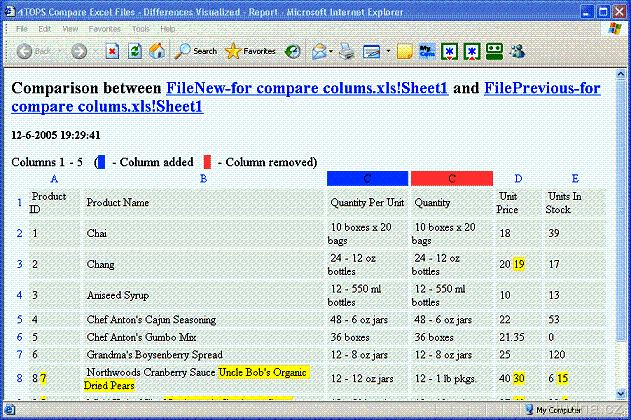The image size is (631, 420).
Task: Open the File menu
Action: pyautogui.click(x=22, y=29)
